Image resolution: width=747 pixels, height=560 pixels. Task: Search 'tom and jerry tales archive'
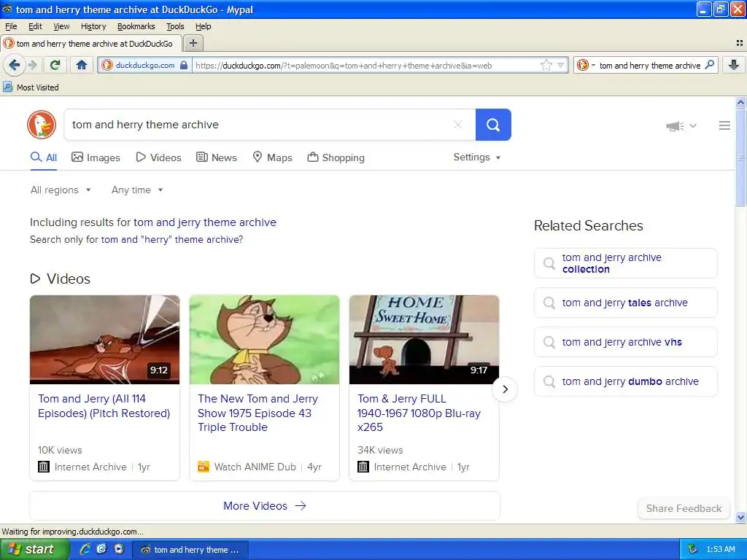point(625,303)
